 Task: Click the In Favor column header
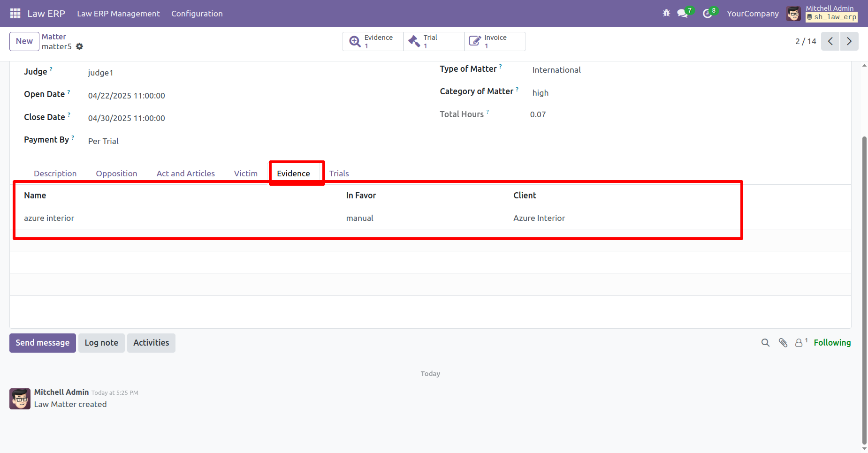[361, 196]
